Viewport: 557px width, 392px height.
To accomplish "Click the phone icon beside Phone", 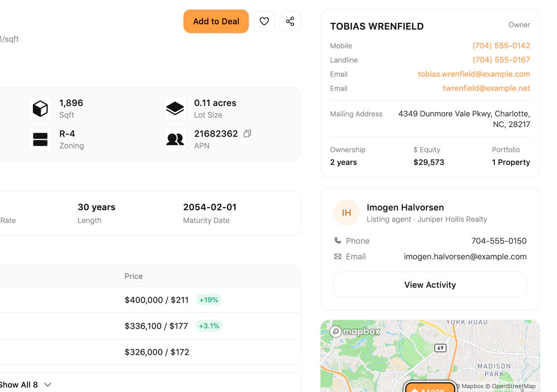I will click(338, 240).
